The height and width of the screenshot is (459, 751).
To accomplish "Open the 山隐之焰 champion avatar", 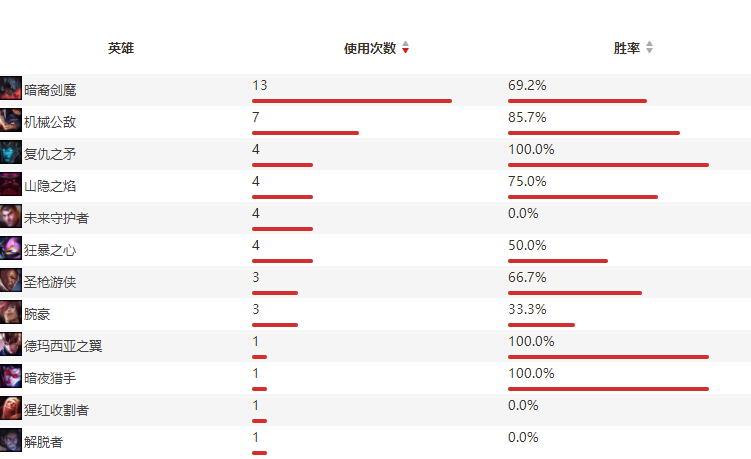I will (x=11, y=184).
